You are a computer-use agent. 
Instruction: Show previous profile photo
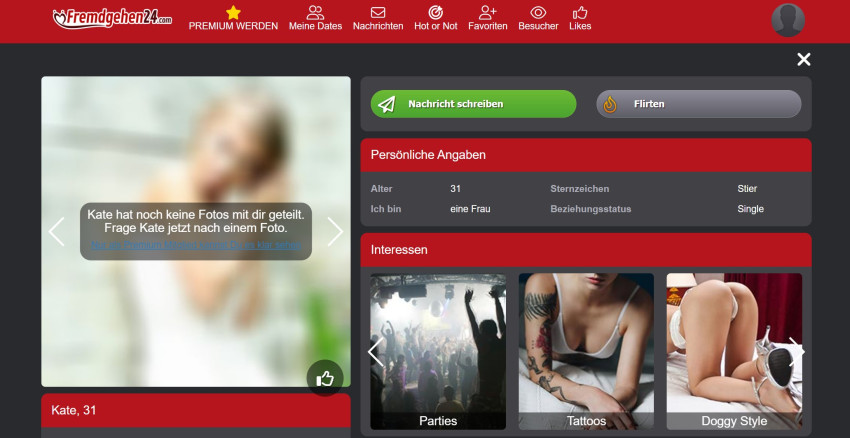[56, 232]
